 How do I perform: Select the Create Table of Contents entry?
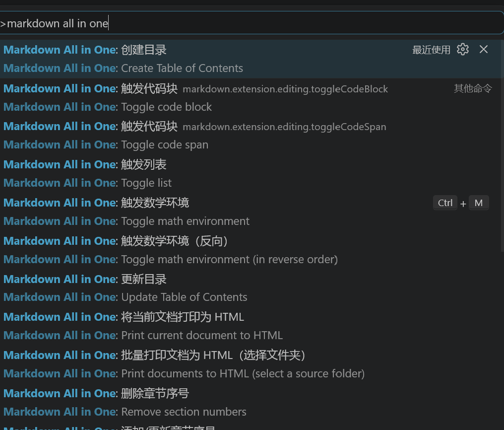123,68
